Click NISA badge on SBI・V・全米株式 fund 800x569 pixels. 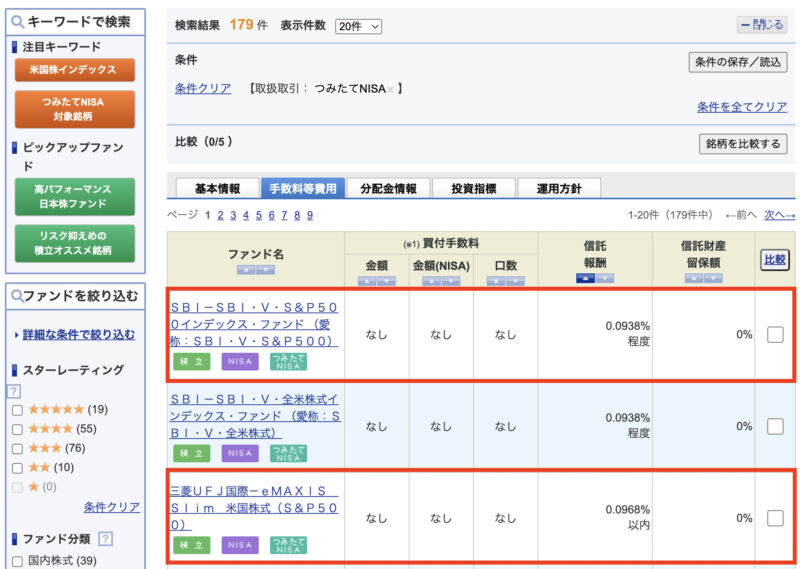240,453
